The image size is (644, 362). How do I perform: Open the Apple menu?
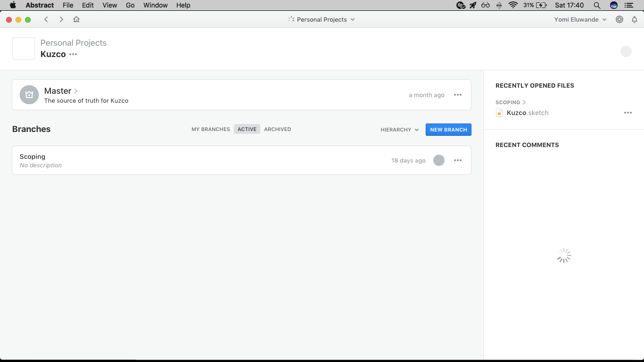[13, 5]
